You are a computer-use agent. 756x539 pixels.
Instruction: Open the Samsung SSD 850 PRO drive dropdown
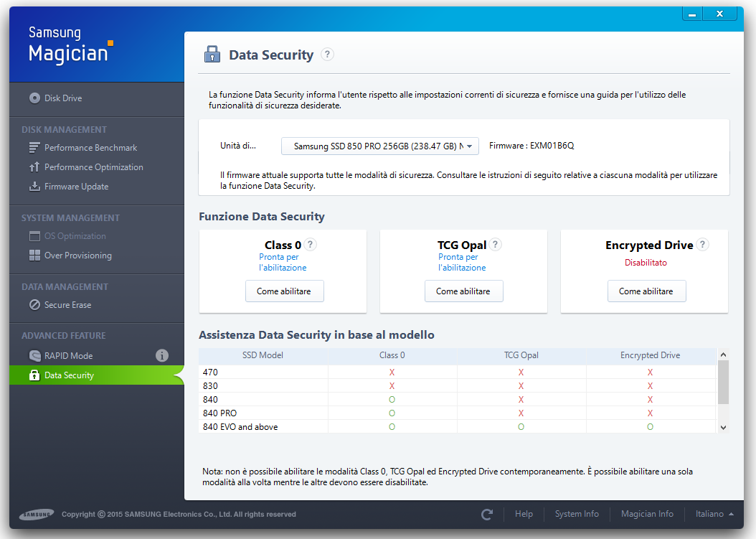[x=380, y=146]
